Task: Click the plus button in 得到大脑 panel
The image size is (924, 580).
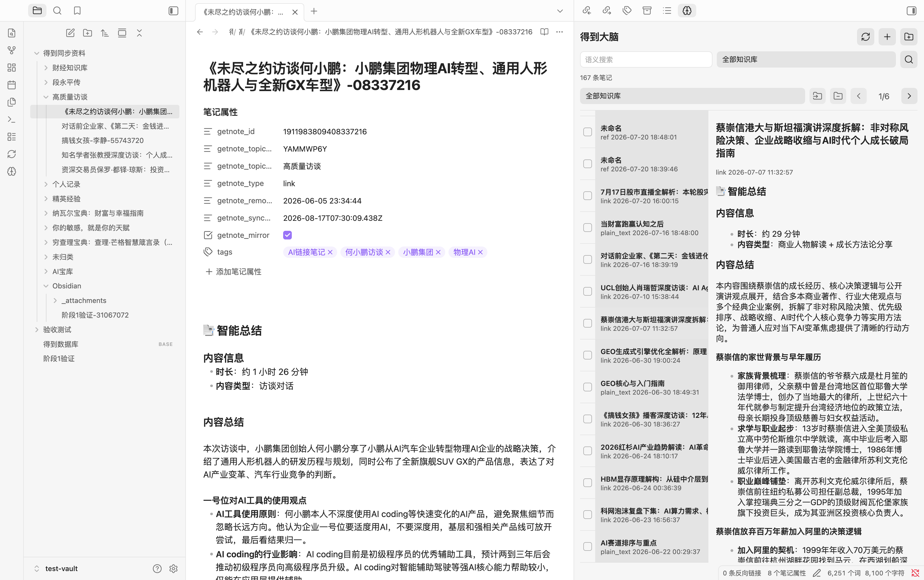Action: tap(887, 37)
